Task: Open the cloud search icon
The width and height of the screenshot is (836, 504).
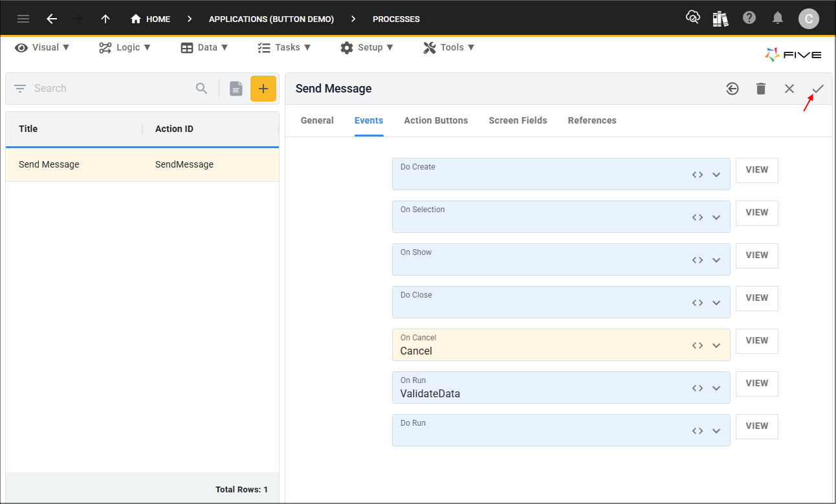Action: pyautogui.click(x=693, y=18)
